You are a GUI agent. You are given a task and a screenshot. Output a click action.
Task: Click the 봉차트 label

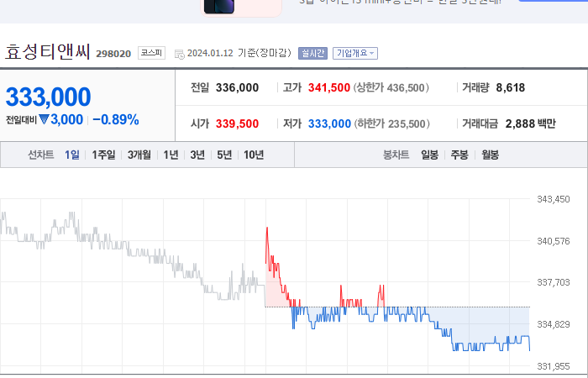coord(396,155)
